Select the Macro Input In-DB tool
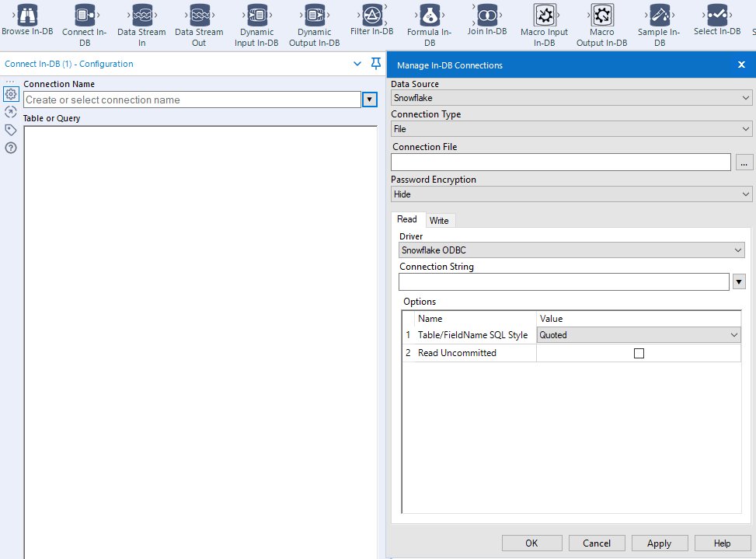 click(545, 25)
